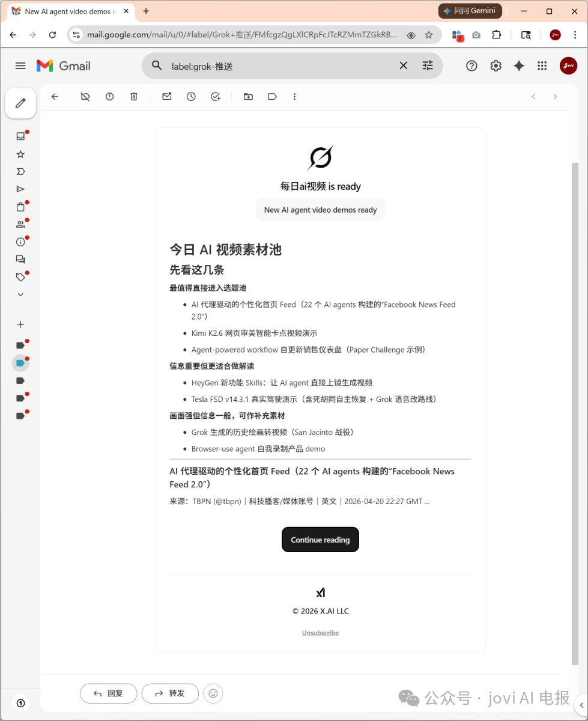The height and width of the screenshot is (721, 588).
Task: Open Promotions category in sidebar
Action: pyautogui.click(x=20, y=277)
